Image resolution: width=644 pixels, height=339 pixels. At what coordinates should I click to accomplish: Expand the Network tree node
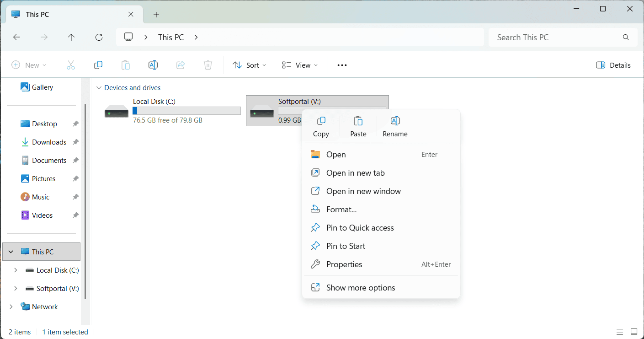click(x=11, y=307)
